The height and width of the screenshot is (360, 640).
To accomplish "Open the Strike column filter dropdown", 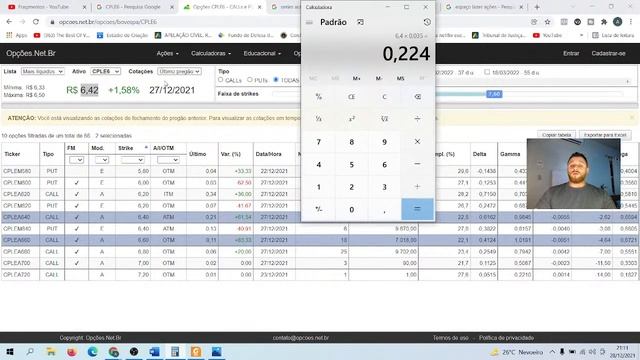I will (132, 160).
